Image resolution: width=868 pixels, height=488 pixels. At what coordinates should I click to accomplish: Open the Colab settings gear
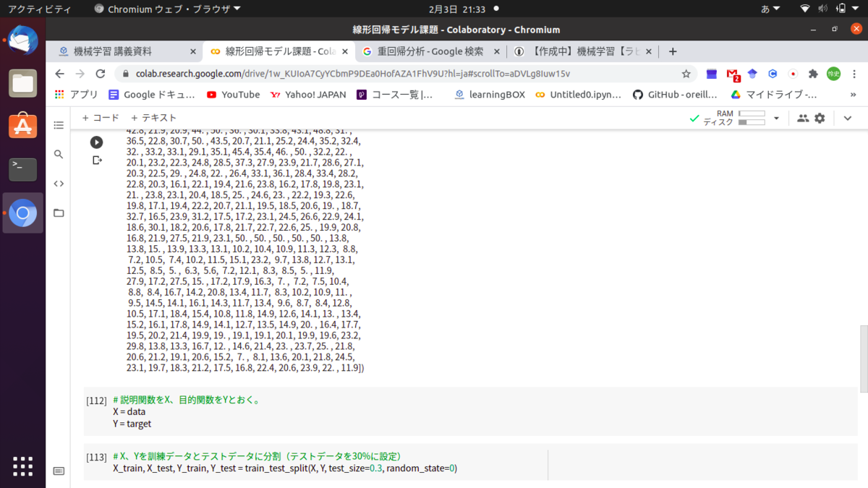click(x=820, y=118)
